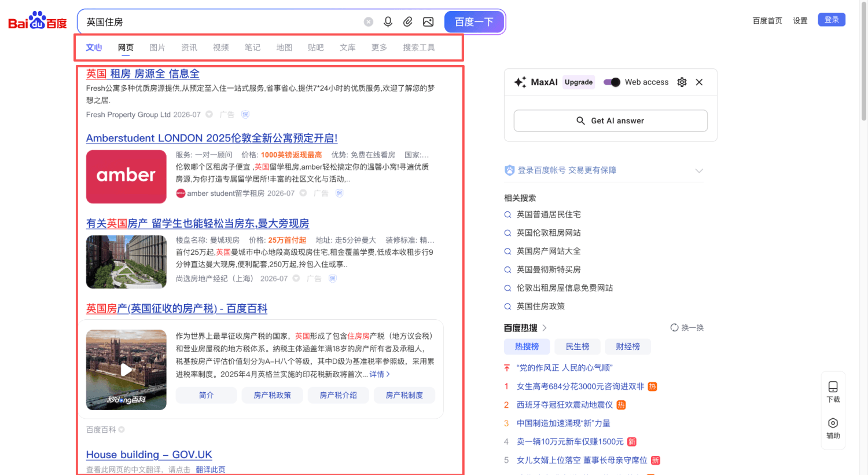Viewport: 868px width, 475px height.
Task: Select the 民生榜 hot list tab
Action: (x=578, y=346)
